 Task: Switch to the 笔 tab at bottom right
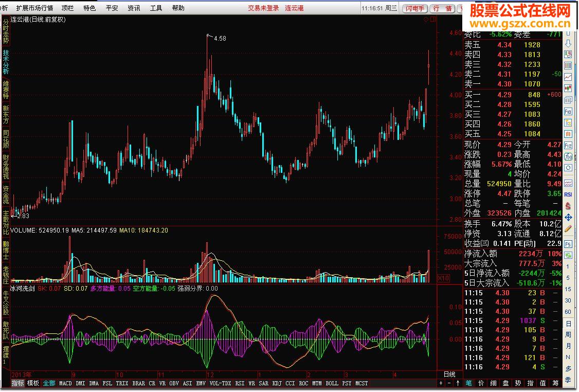coord(468,383)
